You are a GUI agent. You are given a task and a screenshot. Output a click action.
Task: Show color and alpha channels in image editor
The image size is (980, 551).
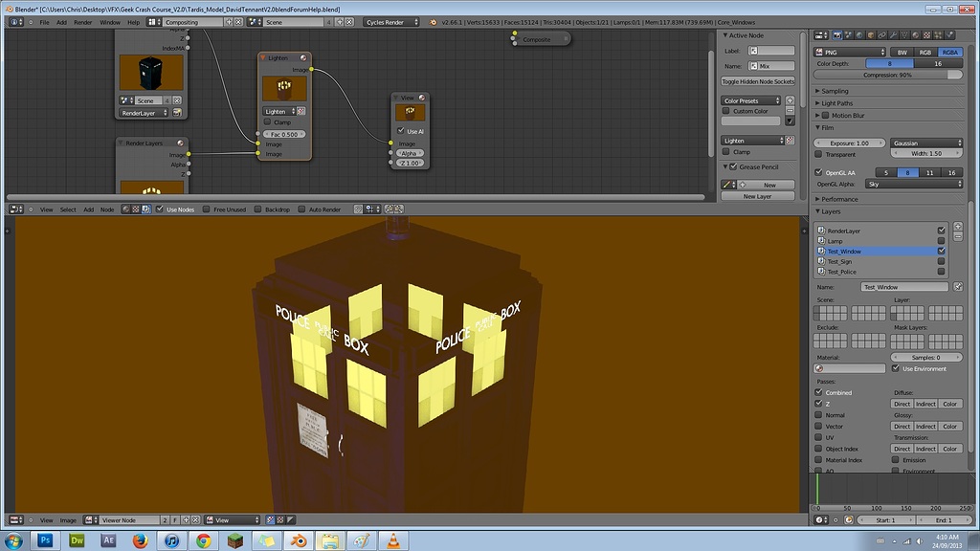(x=271, y=519)
